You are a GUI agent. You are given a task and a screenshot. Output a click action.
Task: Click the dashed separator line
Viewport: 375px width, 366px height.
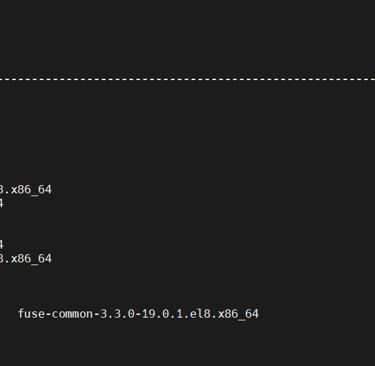[x=187, y=80]
